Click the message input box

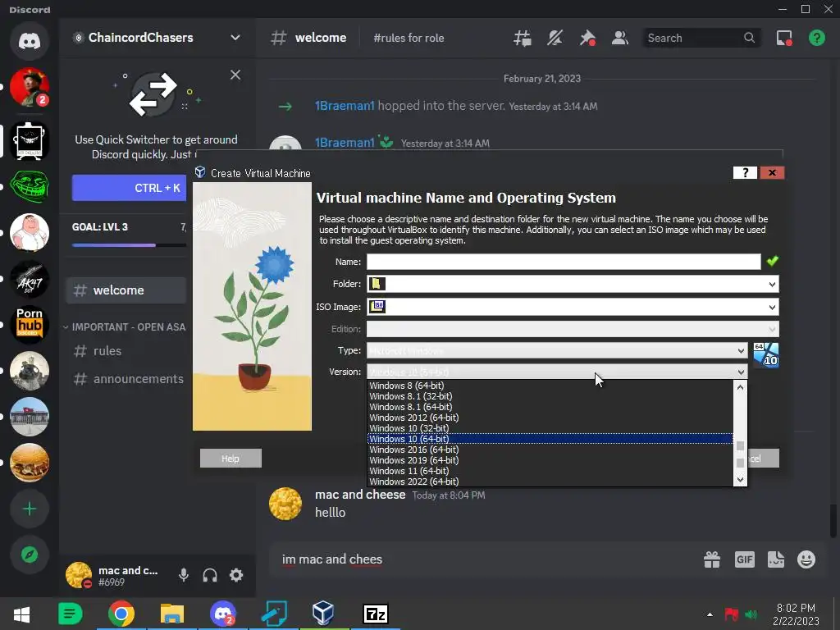click(x=485, y=559)
